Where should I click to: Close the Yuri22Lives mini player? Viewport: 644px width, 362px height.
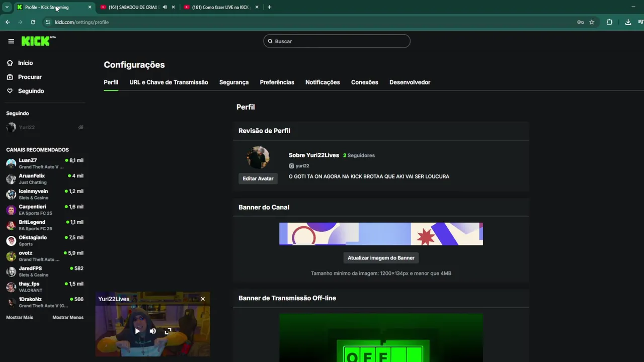(203, 299)
